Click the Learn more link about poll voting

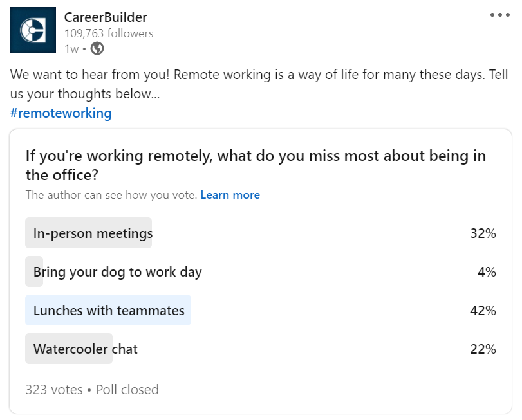click(x=230, y=195)
